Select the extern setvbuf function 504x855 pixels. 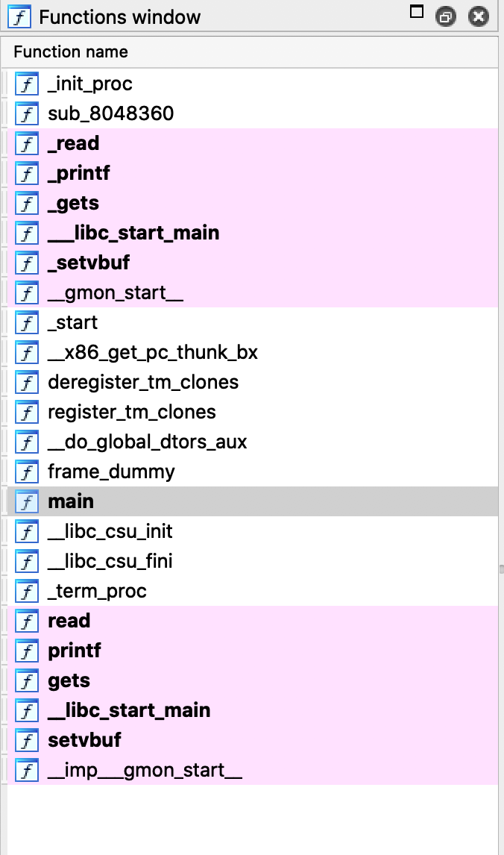click(253, 740)
